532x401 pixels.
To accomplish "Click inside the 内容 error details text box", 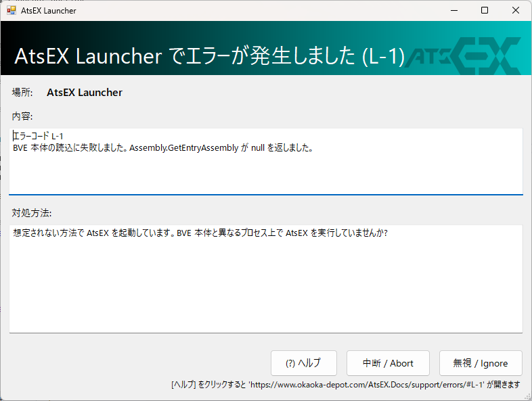I will point(265,162).
